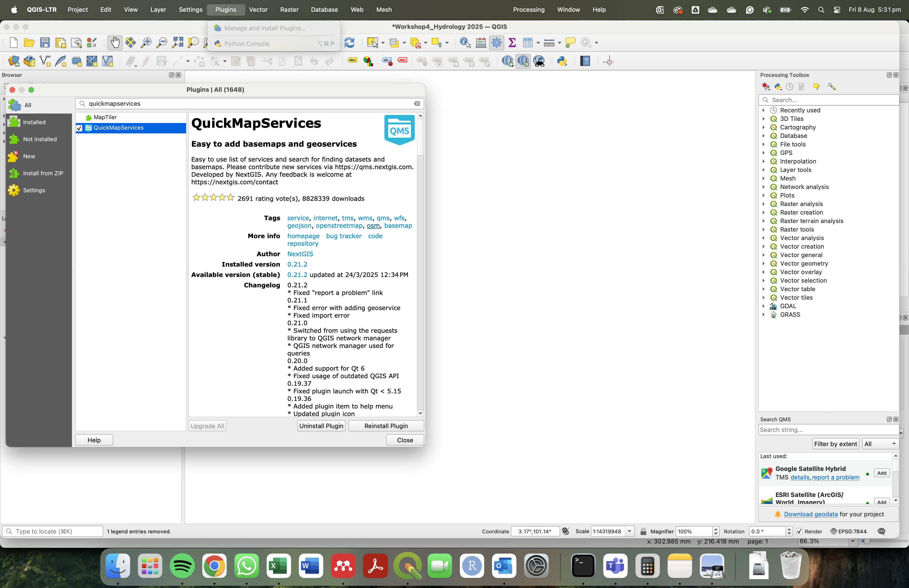Viewport: 909px width, 588px height.
Task: Choose Manage and Install Plugins menu entry
Action: click(x=274, y=28)
